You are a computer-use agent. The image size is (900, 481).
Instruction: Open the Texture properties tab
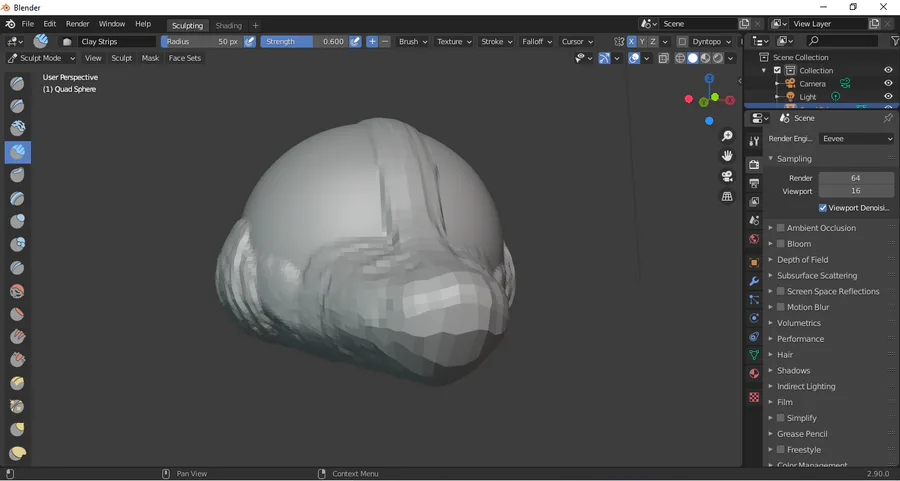[754, 397]
